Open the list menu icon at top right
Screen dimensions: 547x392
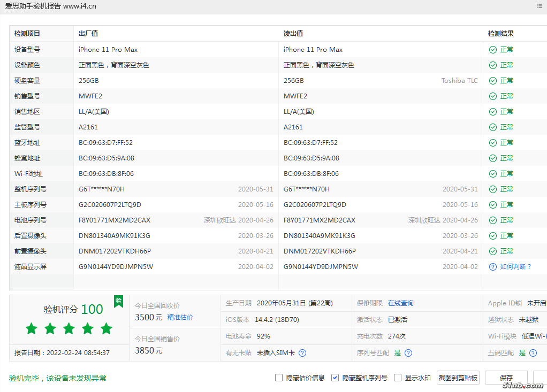[539, 6]
